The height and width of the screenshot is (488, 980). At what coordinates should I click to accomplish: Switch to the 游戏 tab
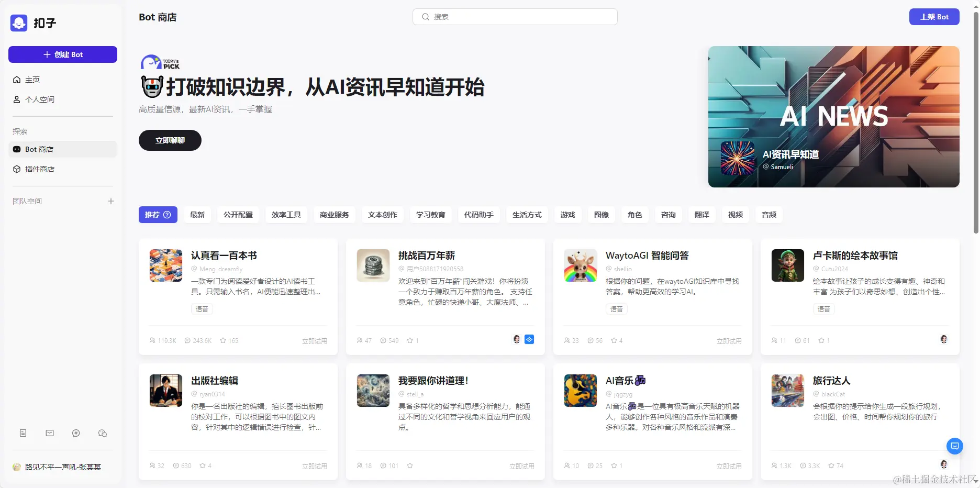coord(568,215)
